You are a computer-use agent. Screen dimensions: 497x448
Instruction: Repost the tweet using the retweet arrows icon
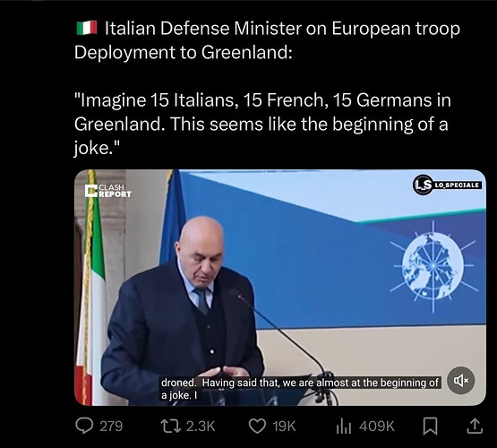pyautogui.click(x=171, y=426)
